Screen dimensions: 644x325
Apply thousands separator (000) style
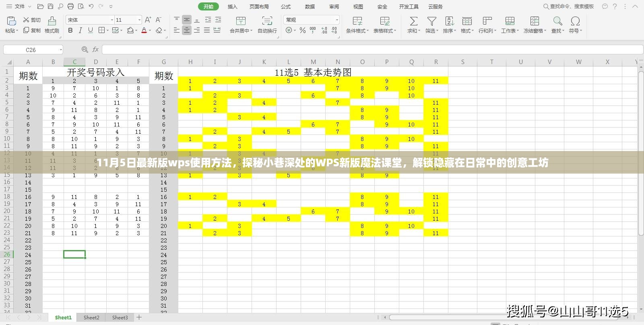click(313, 30)
